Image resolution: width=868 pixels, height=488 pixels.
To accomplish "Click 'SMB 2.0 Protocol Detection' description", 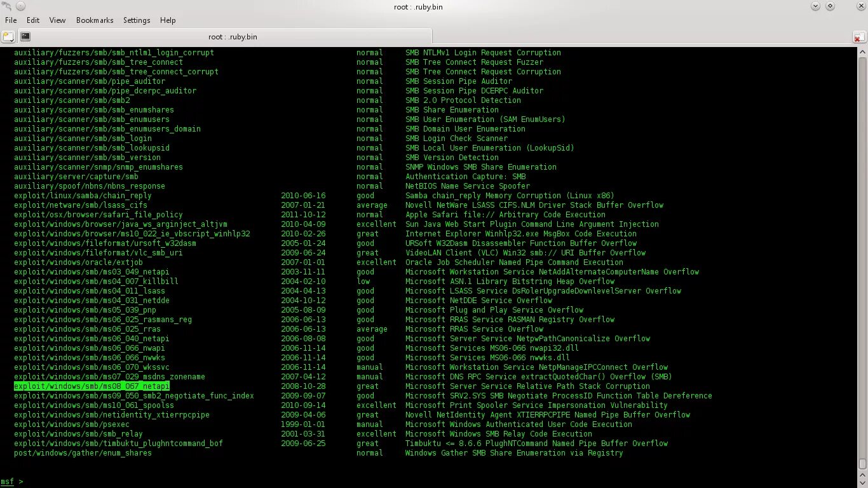I will (x=463, y=100).
